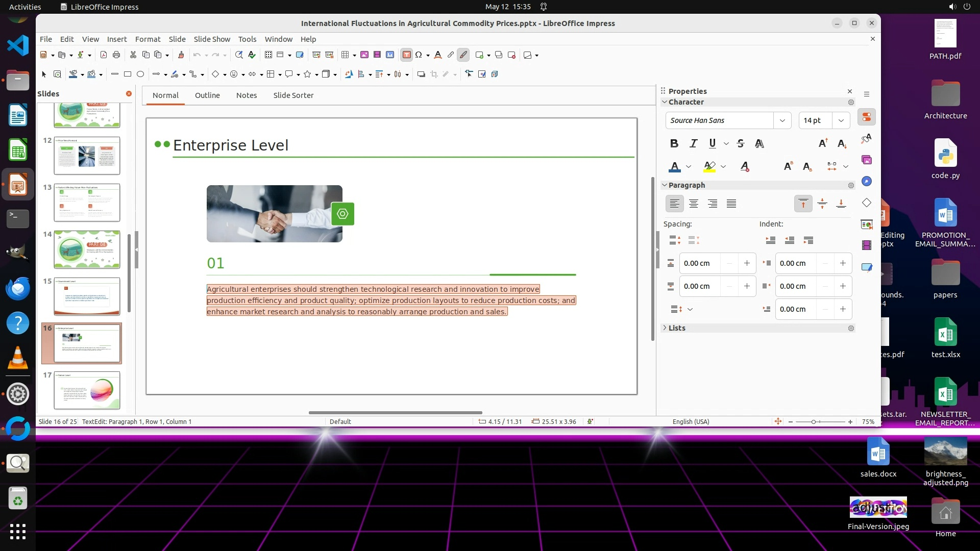Click the Bold formatting icon
Viewport: 980px width, 551px height.
pos(674,143)
